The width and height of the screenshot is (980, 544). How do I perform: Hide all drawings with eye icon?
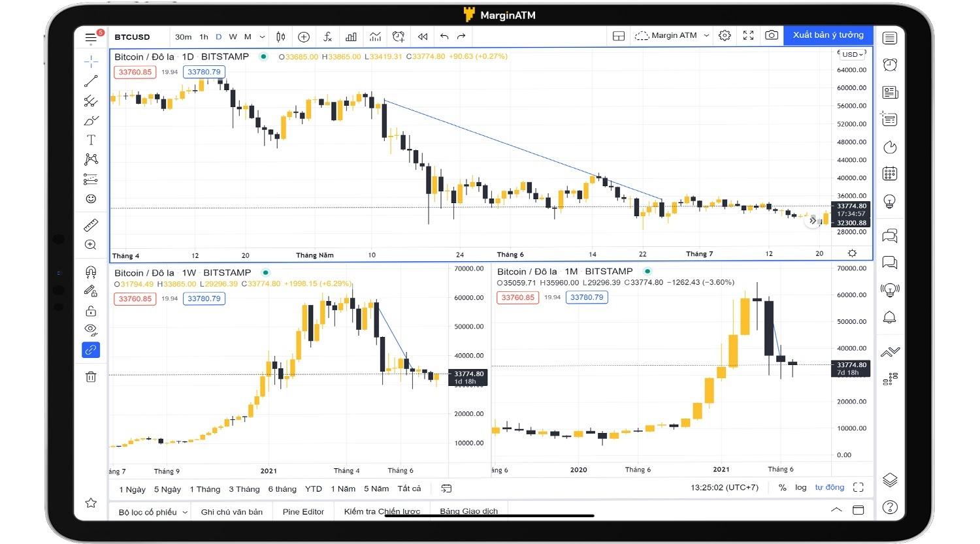click(91, 329)
